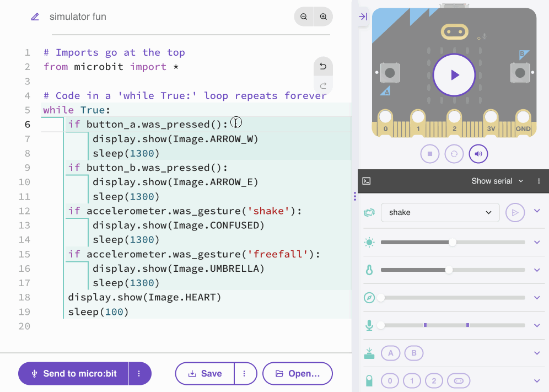Expand the Show serial panel
Image resolution: width=549 pixels, height=392 pixels.
coord(498,181)
